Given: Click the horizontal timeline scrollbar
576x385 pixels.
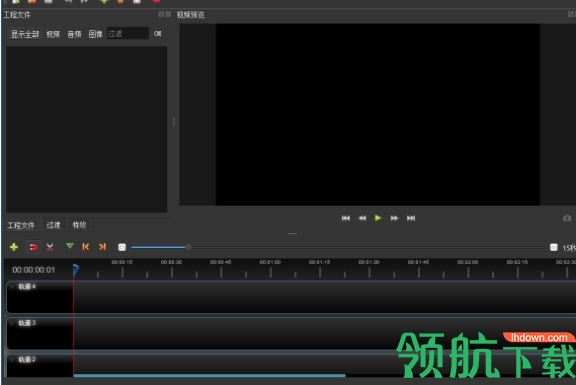Looking at the screenshot, I should coord(209,375).
